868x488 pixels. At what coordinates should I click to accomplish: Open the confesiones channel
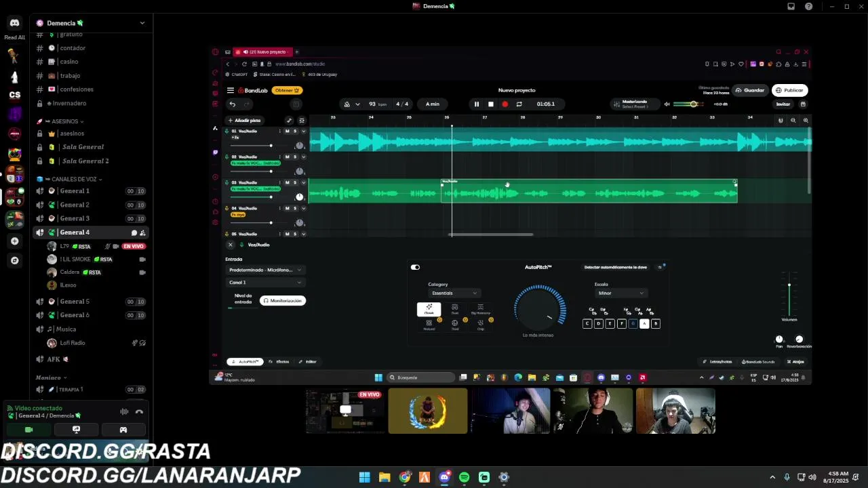92,89
